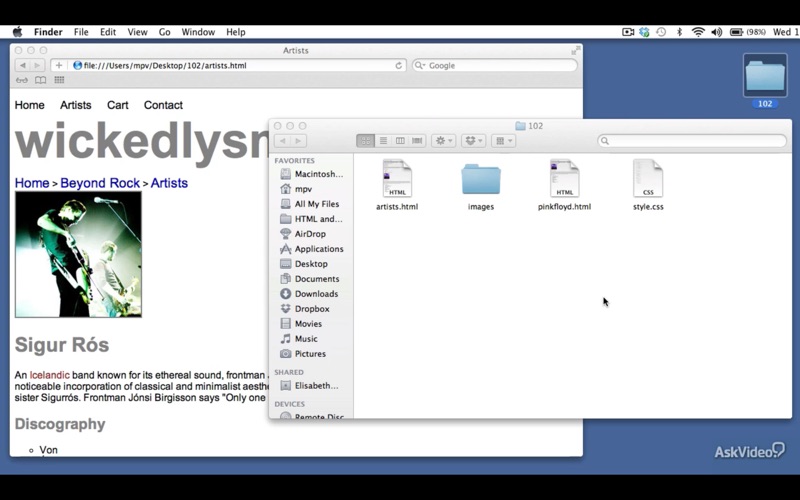Switch Finder to column view
This screenshot has height=500, width=800.
[401, 141]
